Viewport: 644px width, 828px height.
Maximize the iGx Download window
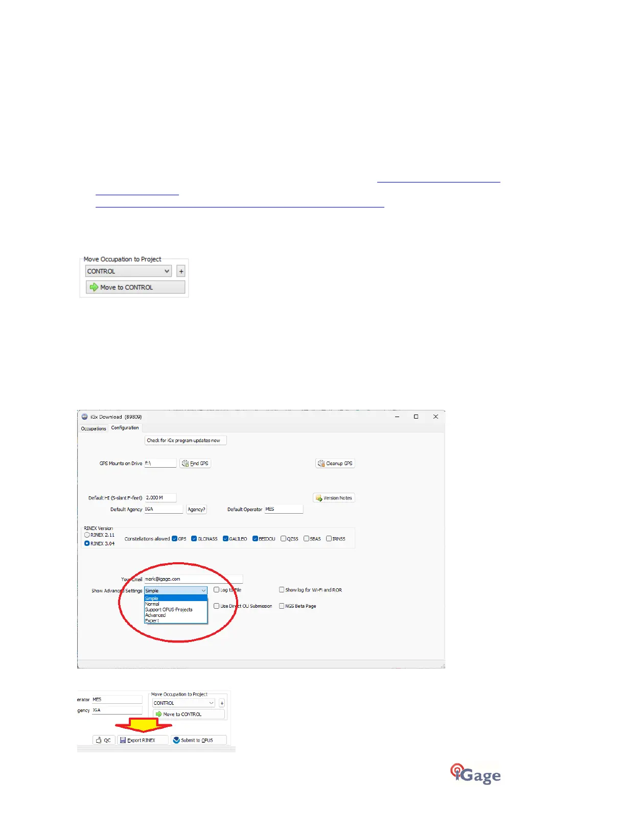tap(416, 417)
